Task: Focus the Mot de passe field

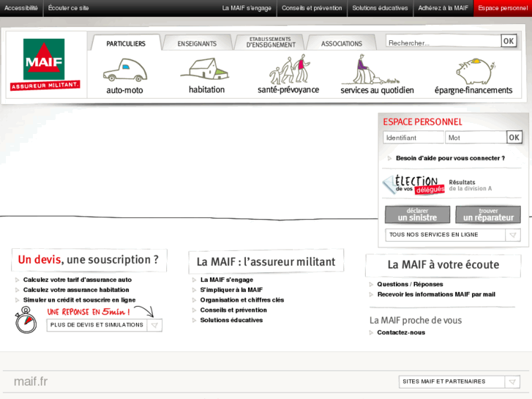Action: coord(476,138)
